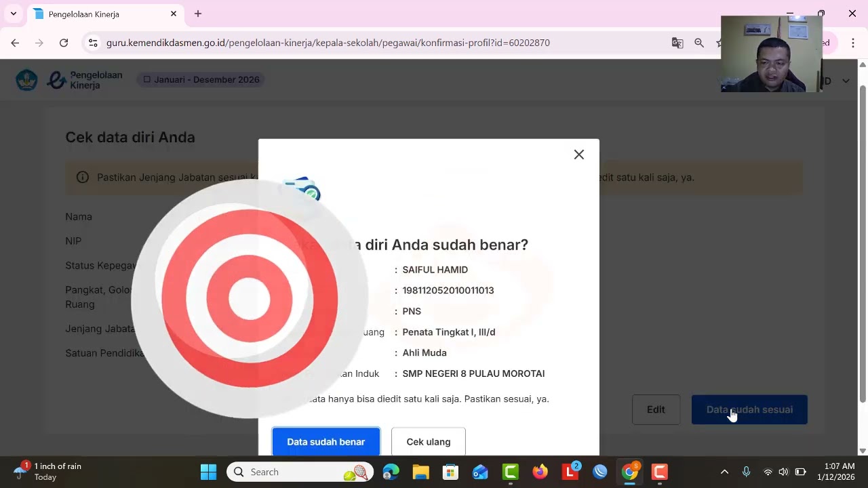Go back with the browser back arrow
This screenshot has height=488, width=868.
(x=15, y=43)
